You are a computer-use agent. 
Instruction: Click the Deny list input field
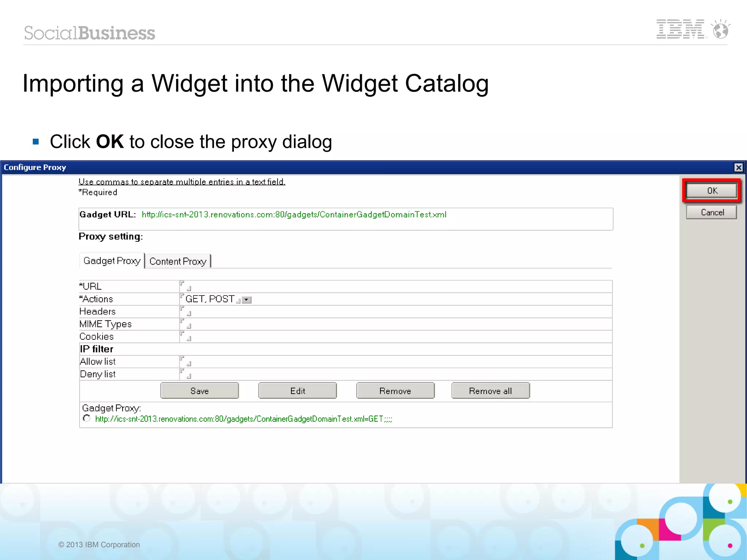(x=396, y=374)
